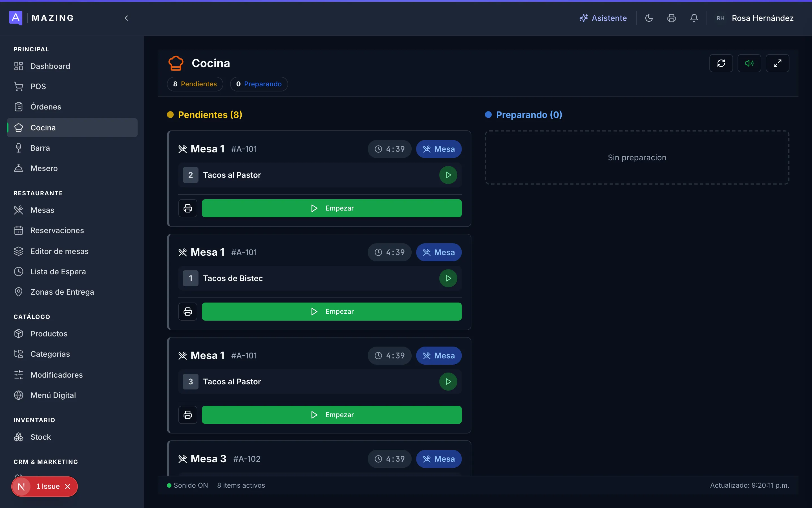Select Cocina in the sidebar
Image resolution: width=812 pixels, height=508 pixels.
[x=72, y=128]
